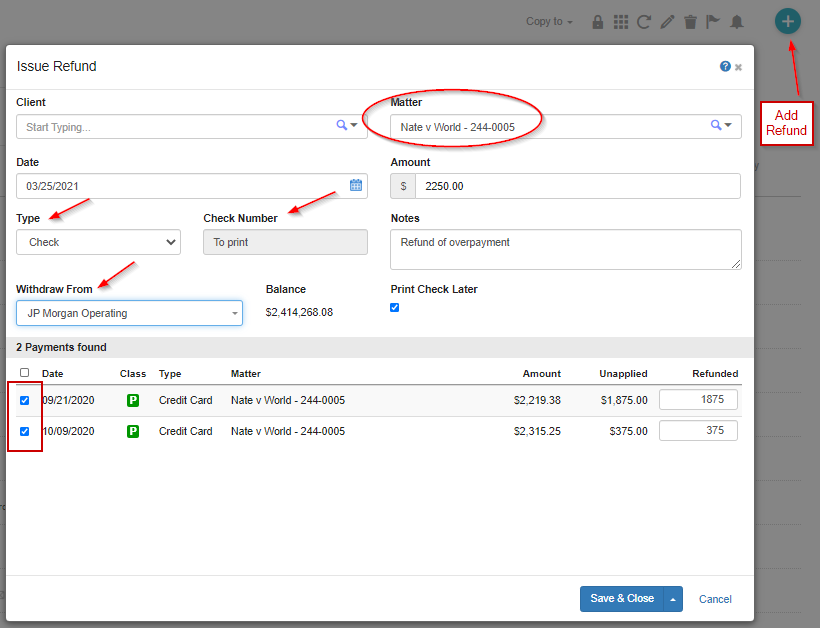Screen dimensions: 820x628
Task: Click the teal Add Refund plus icon
Action: click(787, 20)
